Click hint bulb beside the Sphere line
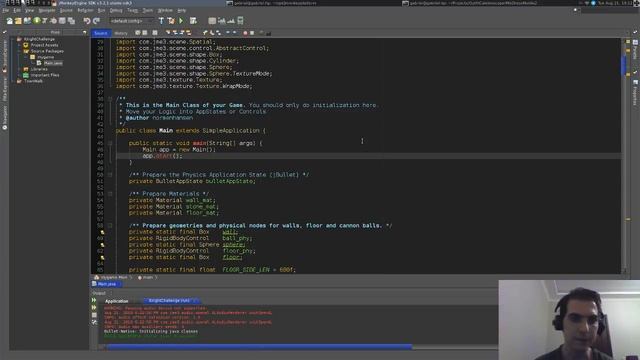 (102, 245)
